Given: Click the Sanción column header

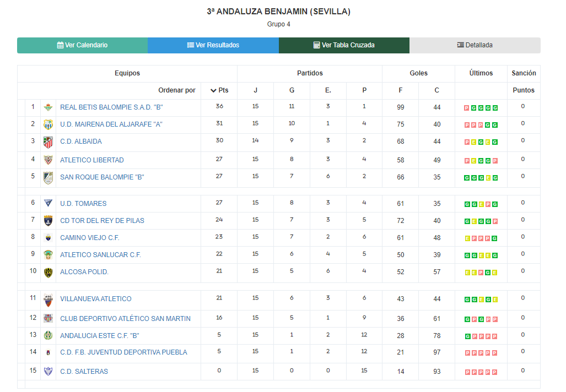Looking at the screenshot, I should tap(524, 73).
